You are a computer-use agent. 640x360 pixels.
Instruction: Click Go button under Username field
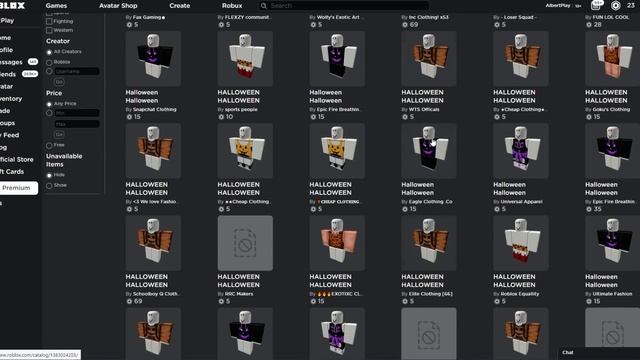[59, 82]
